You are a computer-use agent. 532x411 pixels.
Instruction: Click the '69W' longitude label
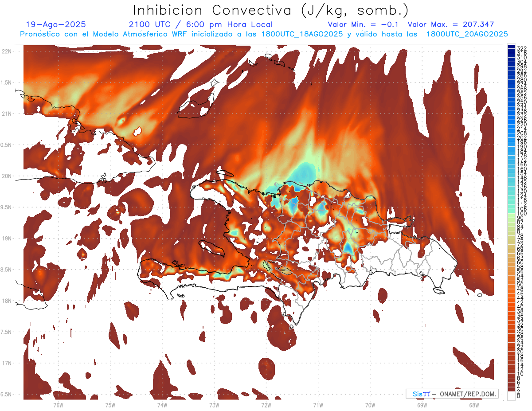pos(422,405)
